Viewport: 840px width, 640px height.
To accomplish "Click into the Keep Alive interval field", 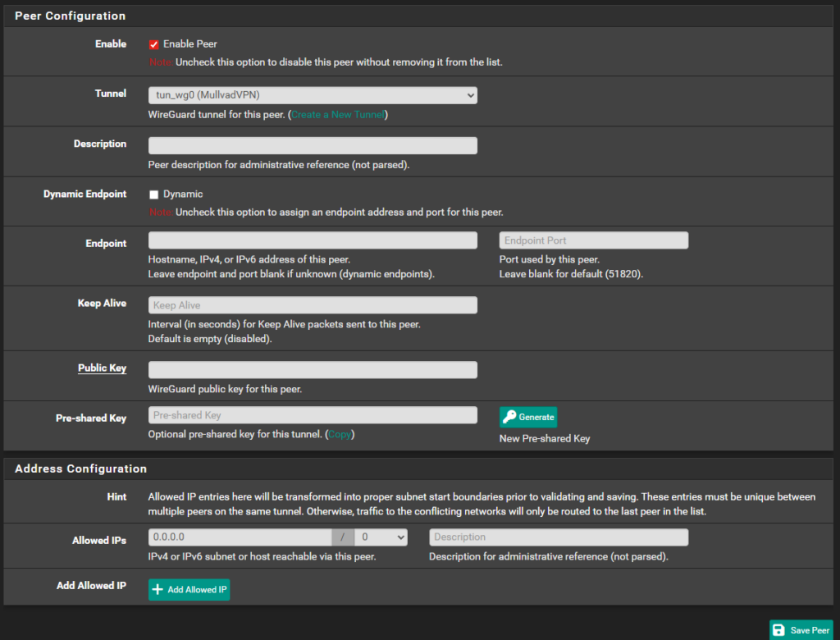I will (313, 305).
